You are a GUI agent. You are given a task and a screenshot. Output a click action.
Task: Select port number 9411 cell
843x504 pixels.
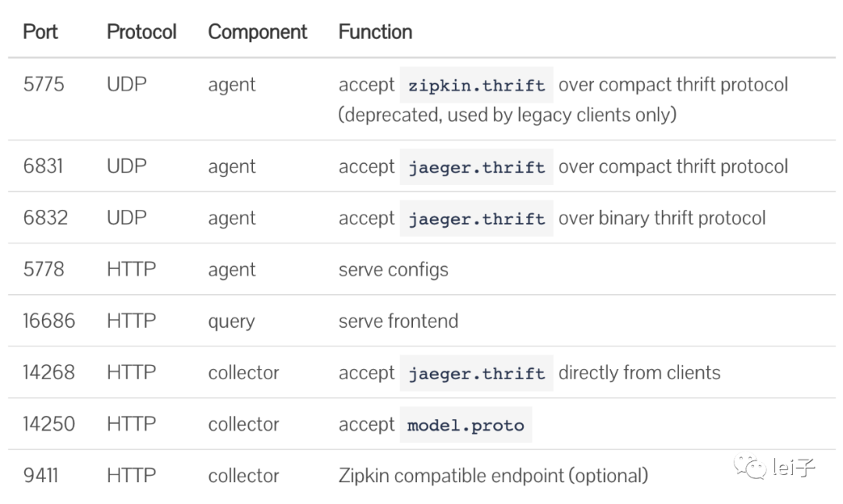(x=40, y=475)
